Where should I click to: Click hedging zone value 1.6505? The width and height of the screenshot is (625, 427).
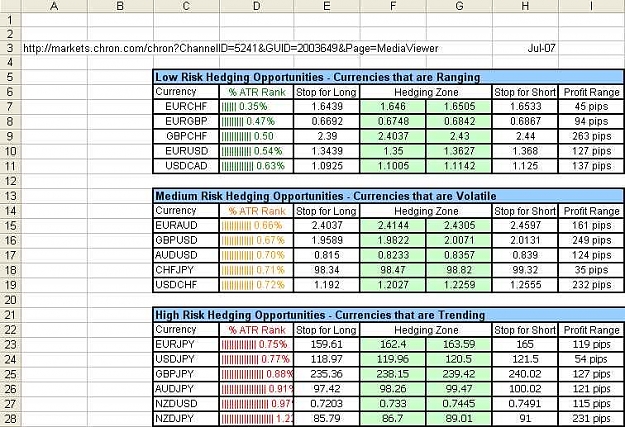(459, 106)
